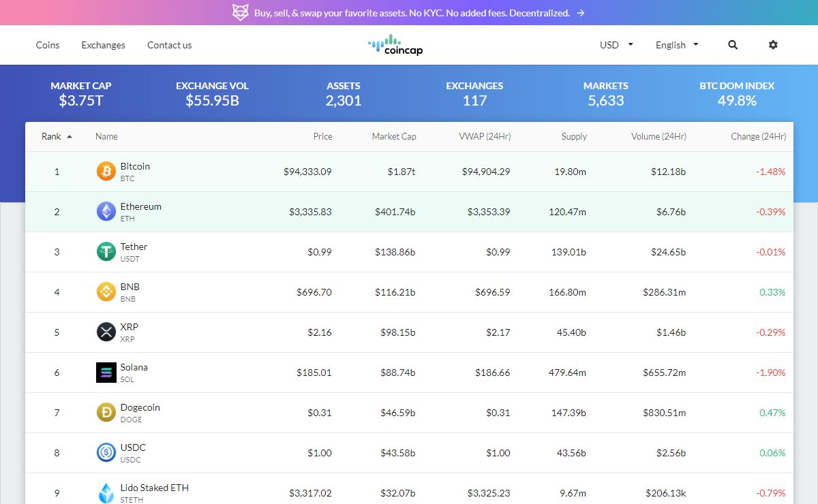
Task: Click the CoinCap logo
Action: click(x=395, y=45)
